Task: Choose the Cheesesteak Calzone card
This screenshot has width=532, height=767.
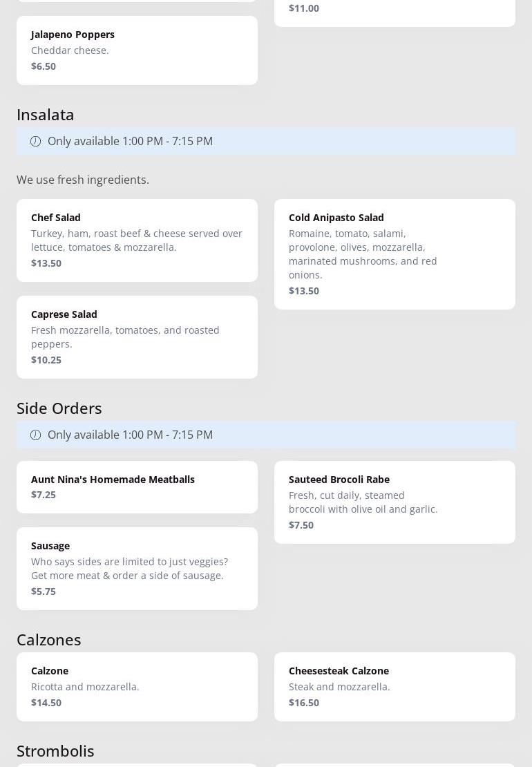Action: click(x=395, y=686)
